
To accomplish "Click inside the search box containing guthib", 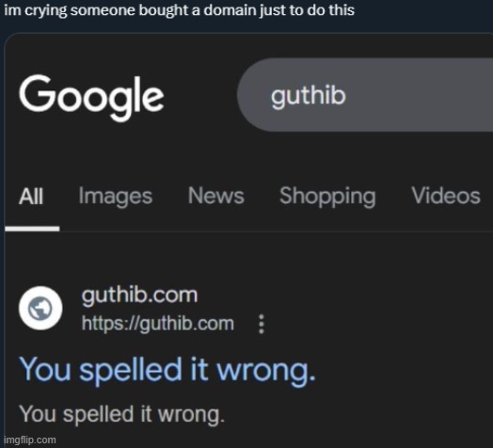I will 365,95.
